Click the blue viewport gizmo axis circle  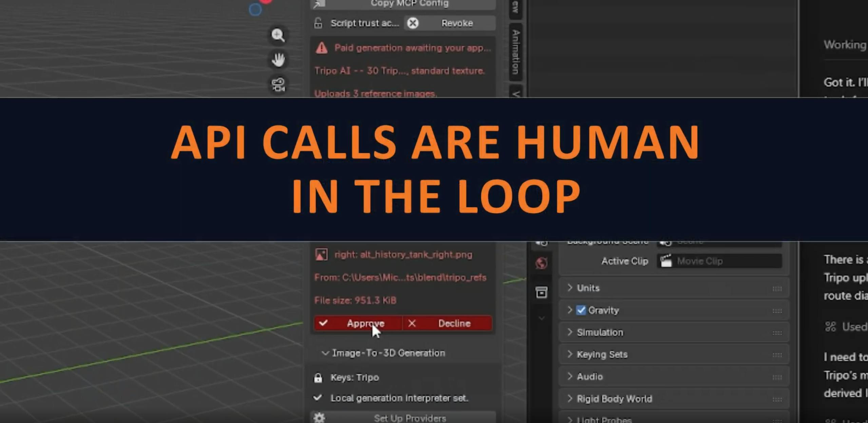pyautogui.click(x=255, y=9)
